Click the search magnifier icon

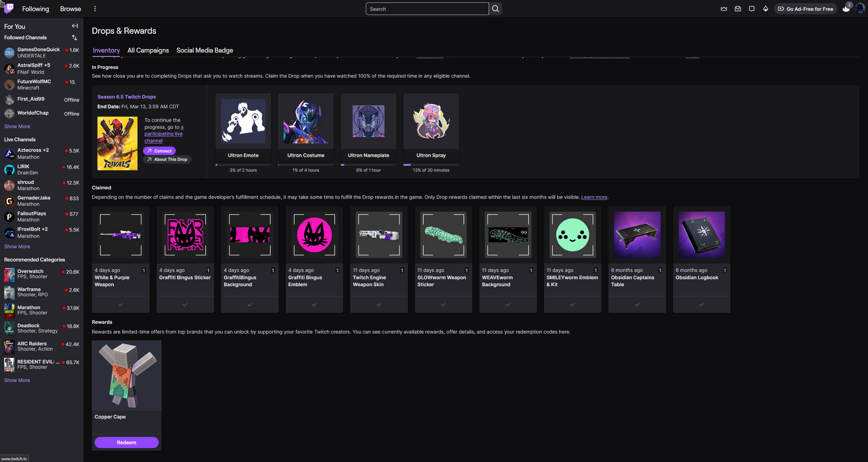pyautogui.click(x=495, y=9)
